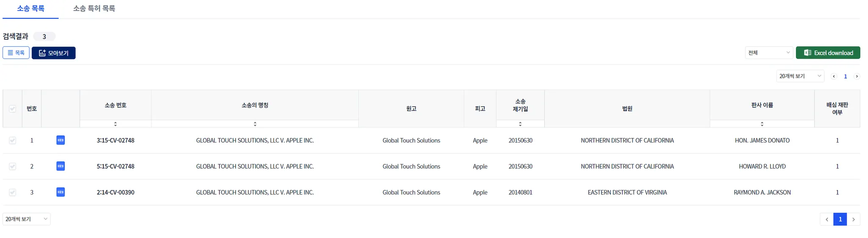Sort by 소송 제기일 column arrows
Image resolution: width=868 pixels, height=238 pixels.
pos(520,124)
